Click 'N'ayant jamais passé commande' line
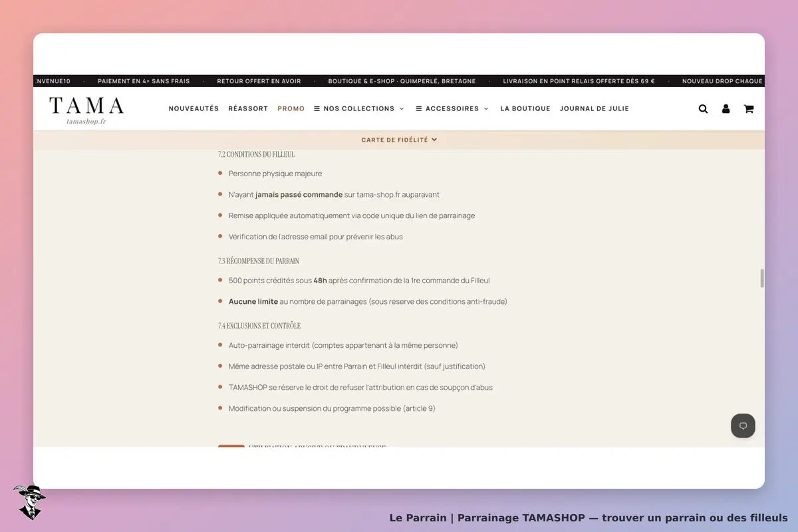Screen dimensions: 798x532 [334, 195]
